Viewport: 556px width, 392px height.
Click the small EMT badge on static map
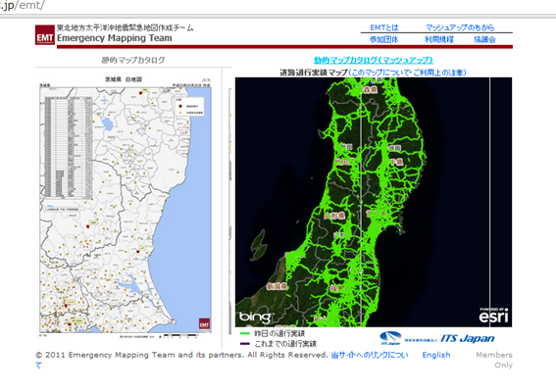click(204, 324)
